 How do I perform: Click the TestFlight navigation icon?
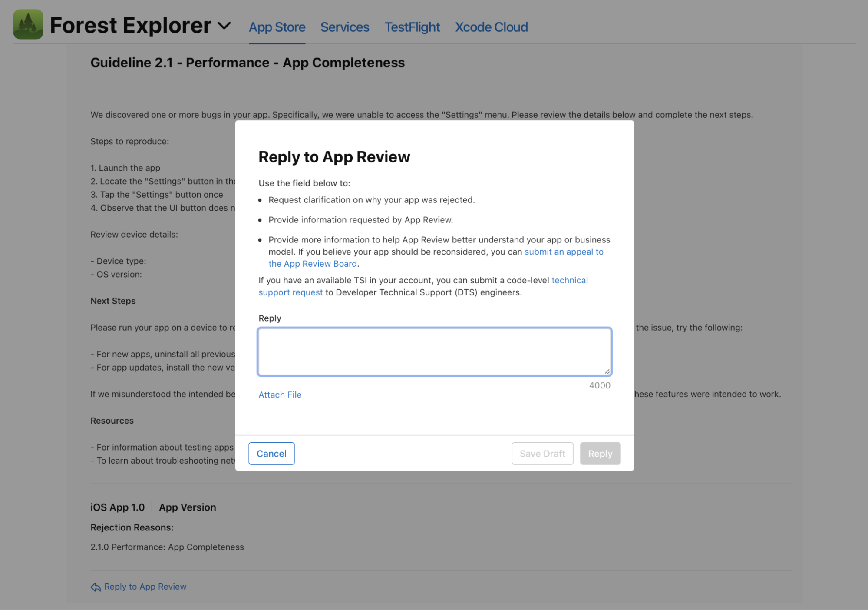tap(412, 27)
